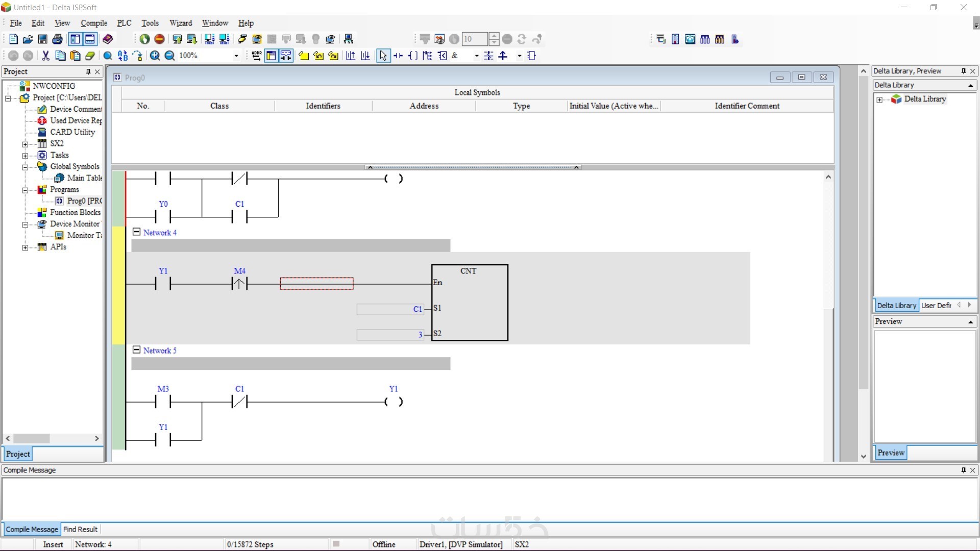The width and height of the screenshot is (980, 551).
Task: Select the coil insertion tool
Action: 413,56
